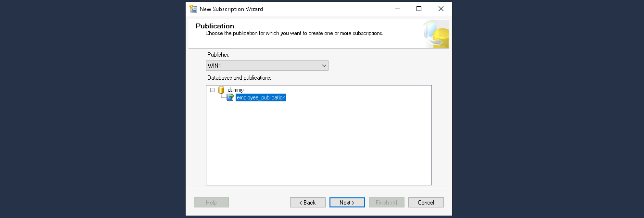Click the wizard header database graphic
Screen dimensions: 644x218
436,34
